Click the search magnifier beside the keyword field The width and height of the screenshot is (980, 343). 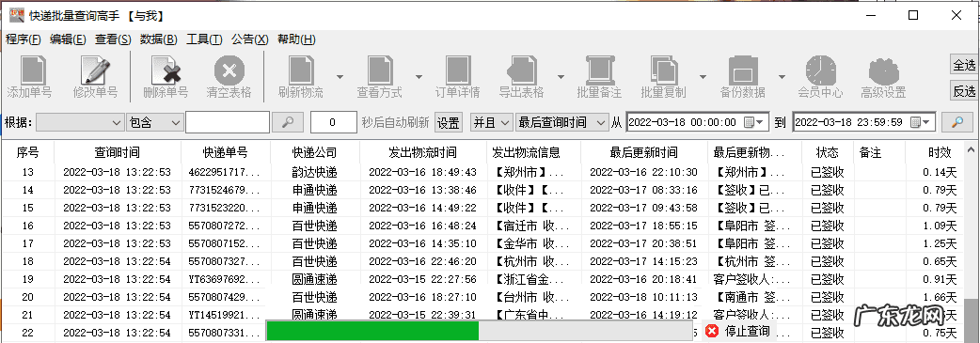(x=288, y=122)
